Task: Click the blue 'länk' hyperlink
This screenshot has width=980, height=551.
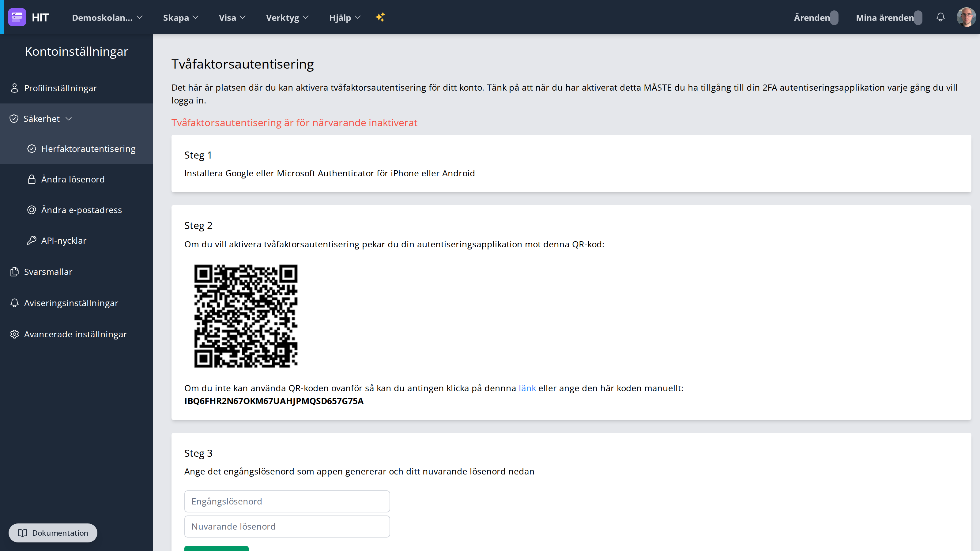Action: click(x=527, y=388)
